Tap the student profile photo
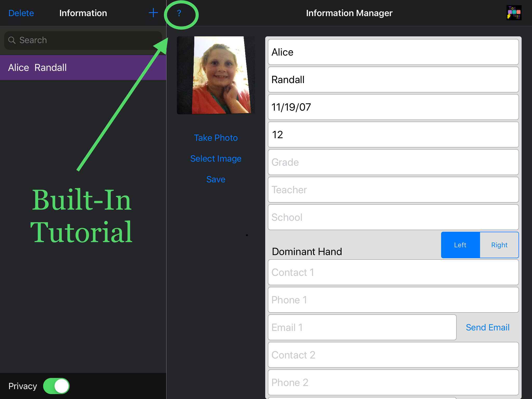This screenshot has height=399, width=532. pyautogui.click(x=216, y=75)
